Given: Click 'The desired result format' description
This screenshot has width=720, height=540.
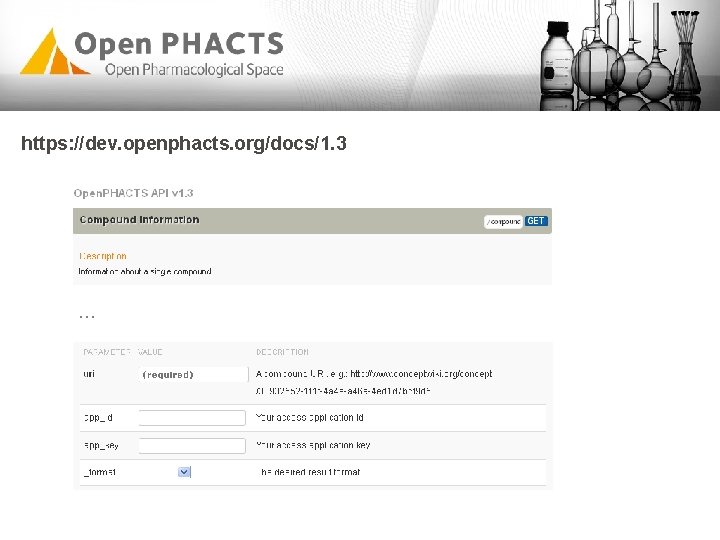Looking at the screenshot, I should pyautogui.click(x=309, y=472).
